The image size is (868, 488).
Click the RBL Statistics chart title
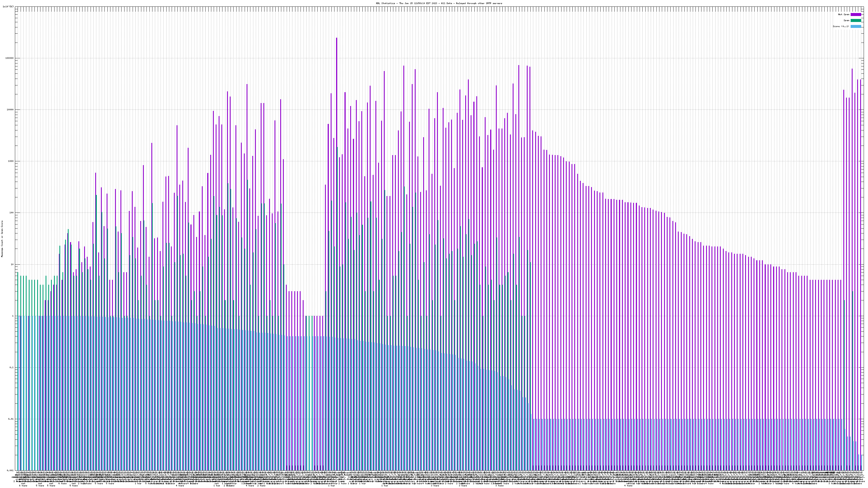439,3
